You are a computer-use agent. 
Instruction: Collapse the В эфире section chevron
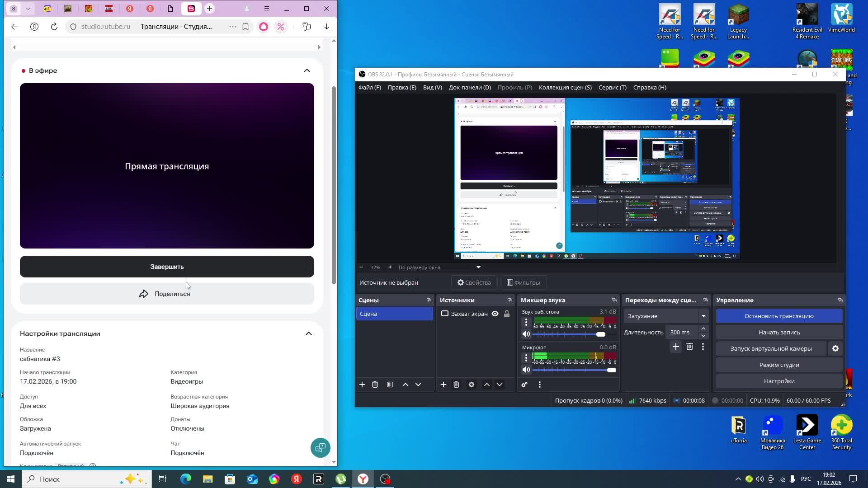click(307, 70)
